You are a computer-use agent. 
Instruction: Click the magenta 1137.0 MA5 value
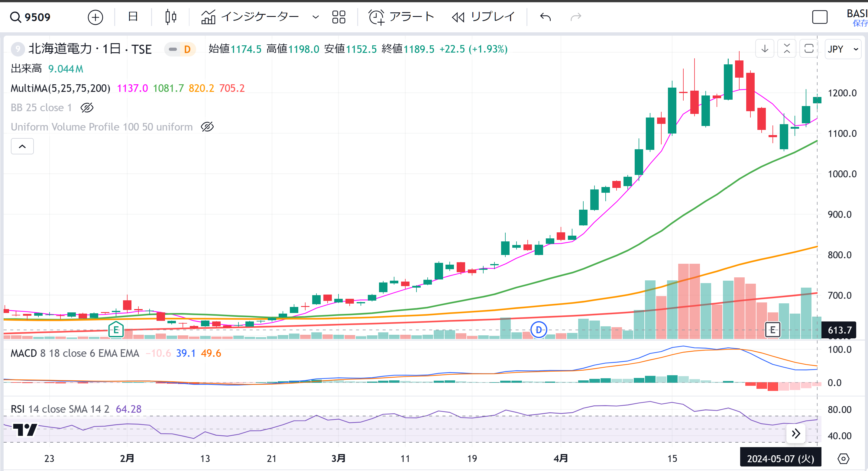(132, 88)
